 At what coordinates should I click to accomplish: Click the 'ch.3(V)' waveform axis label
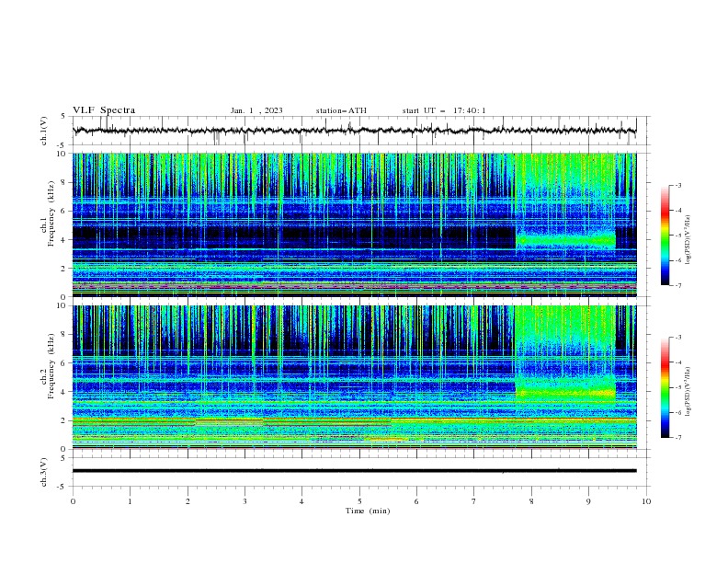tap(44, 472)
